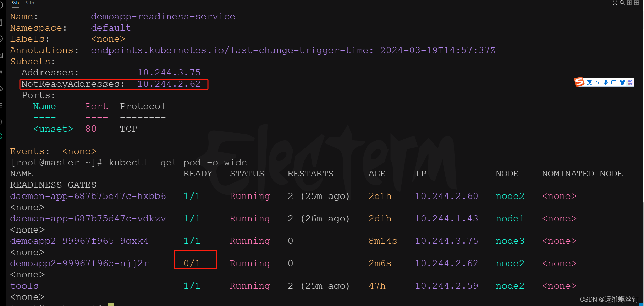The width and height of the screenshot is (644, 306).
Task: Click node1 in NODE column
Action: pos(510,219)
